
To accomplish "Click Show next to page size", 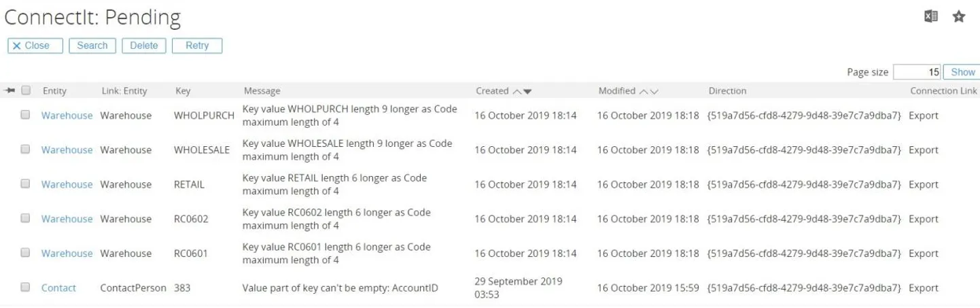I will (x=962, y=72).
